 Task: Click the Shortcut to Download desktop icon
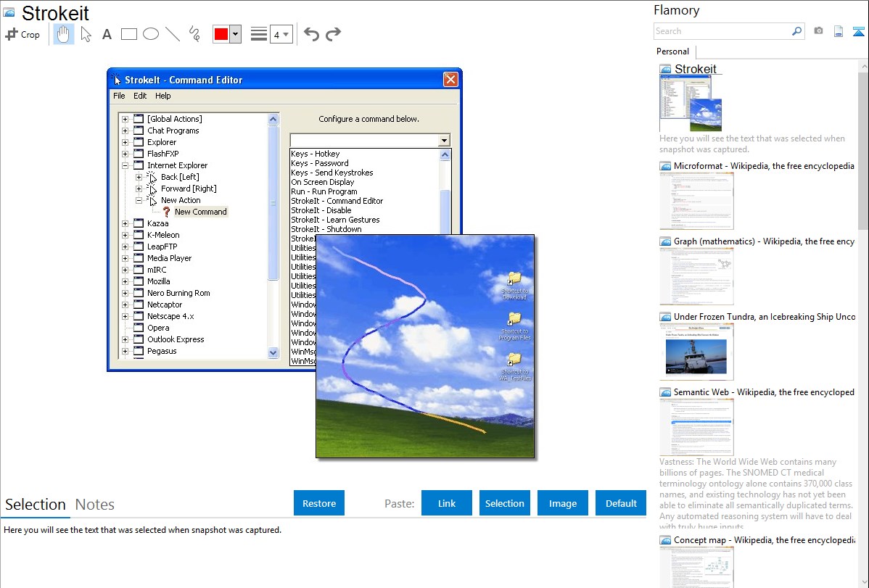(x=515, y=286)
